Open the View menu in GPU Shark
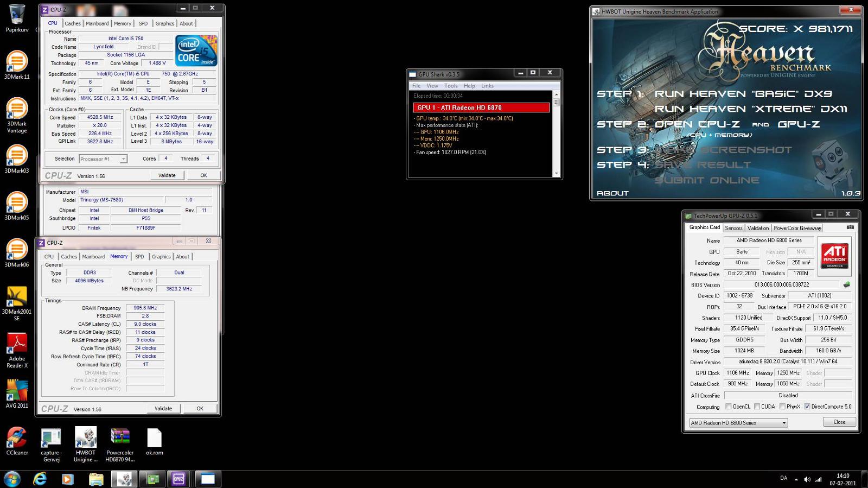 tap(432, 86)
